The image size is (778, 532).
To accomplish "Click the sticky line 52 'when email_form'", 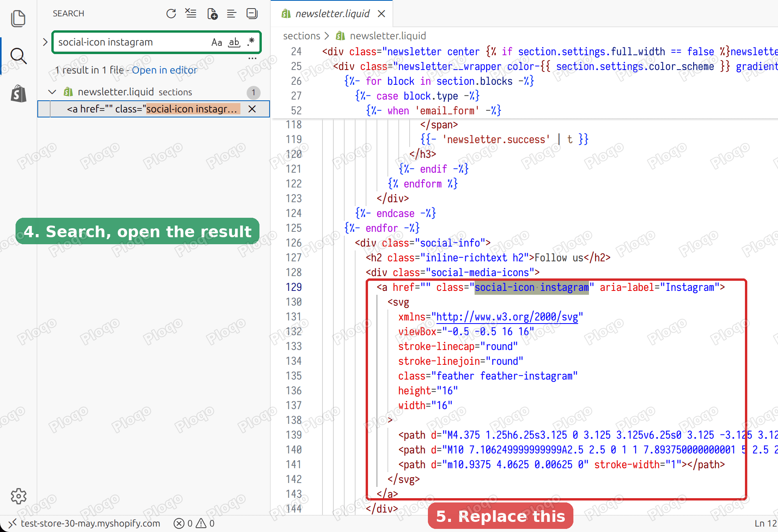I will click(433, 111).
